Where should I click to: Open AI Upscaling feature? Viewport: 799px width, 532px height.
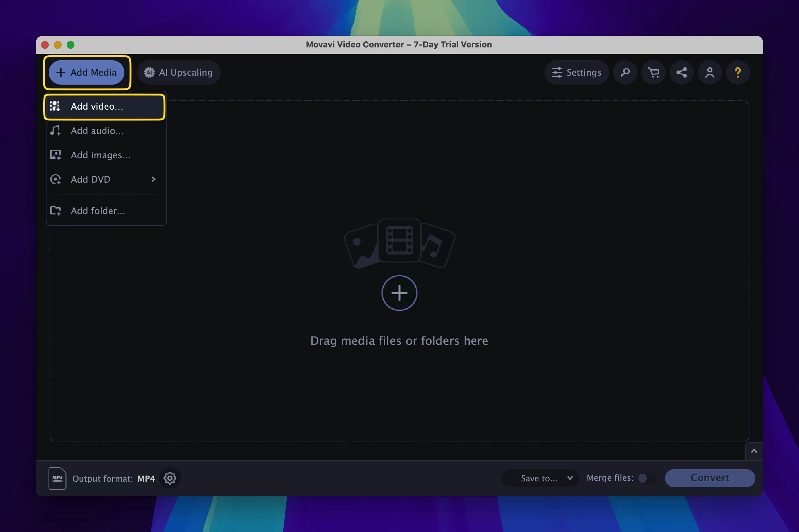[x=179, y=72]
